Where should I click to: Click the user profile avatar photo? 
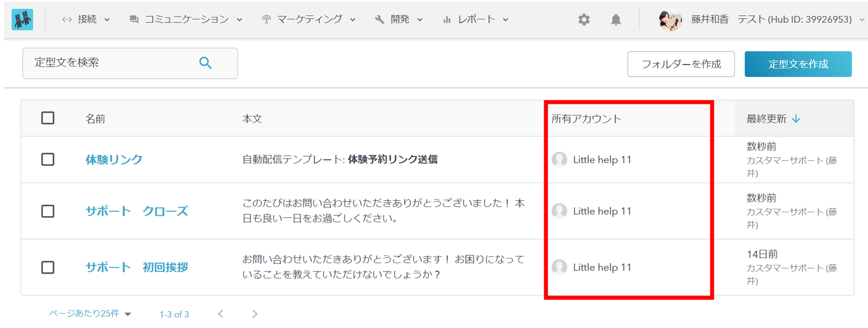670,20
